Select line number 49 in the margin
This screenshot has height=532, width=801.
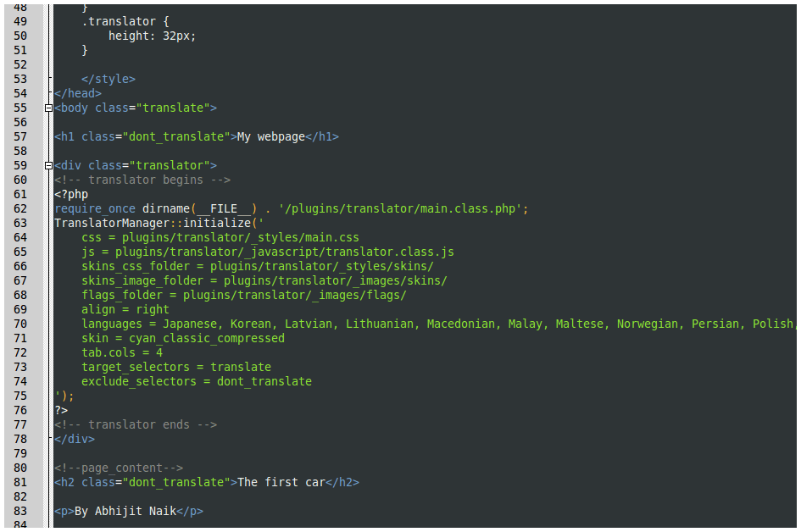coord(20,21)
